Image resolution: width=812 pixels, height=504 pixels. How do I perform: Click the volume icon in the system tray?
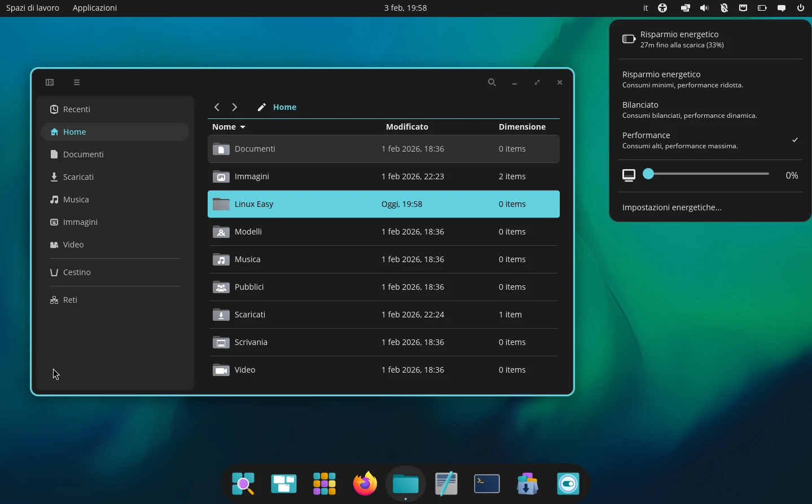tap(704, 8)
